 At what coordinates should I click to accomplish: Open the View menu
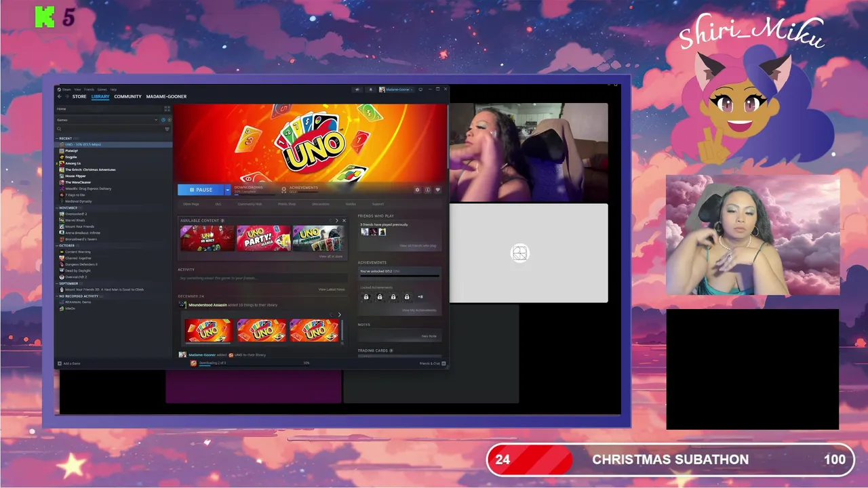point(77,89)
